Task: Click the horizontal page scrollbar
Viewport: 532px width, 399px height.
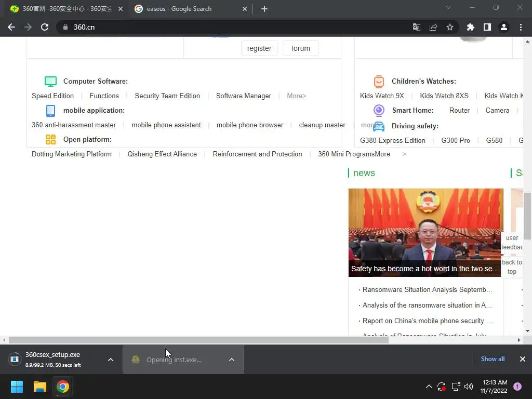Action: click(198, 340)
